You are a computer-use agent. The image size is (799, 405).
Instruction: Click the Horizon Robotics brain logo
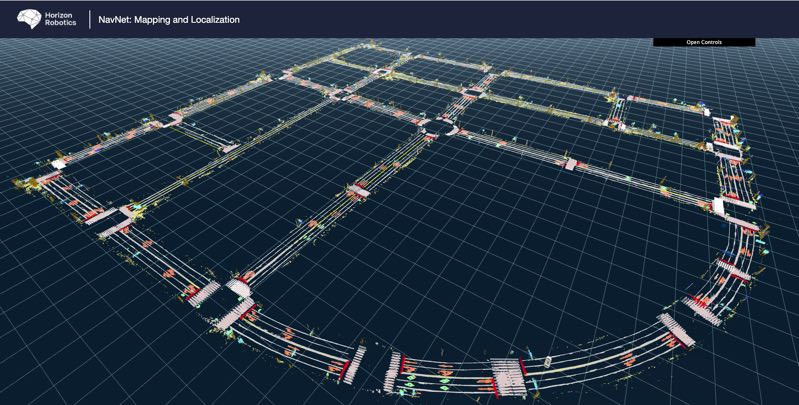click(29, 19)
